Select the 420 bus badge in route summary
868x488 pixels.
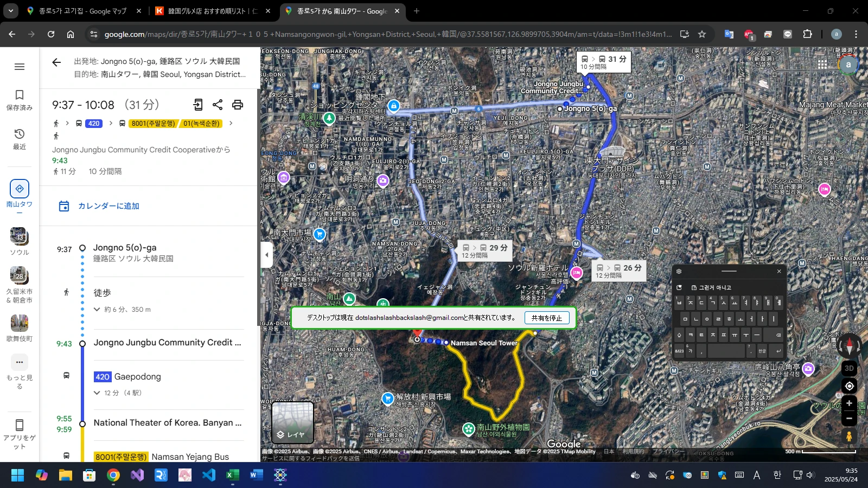pyautogui.click(x=94, y=124)
